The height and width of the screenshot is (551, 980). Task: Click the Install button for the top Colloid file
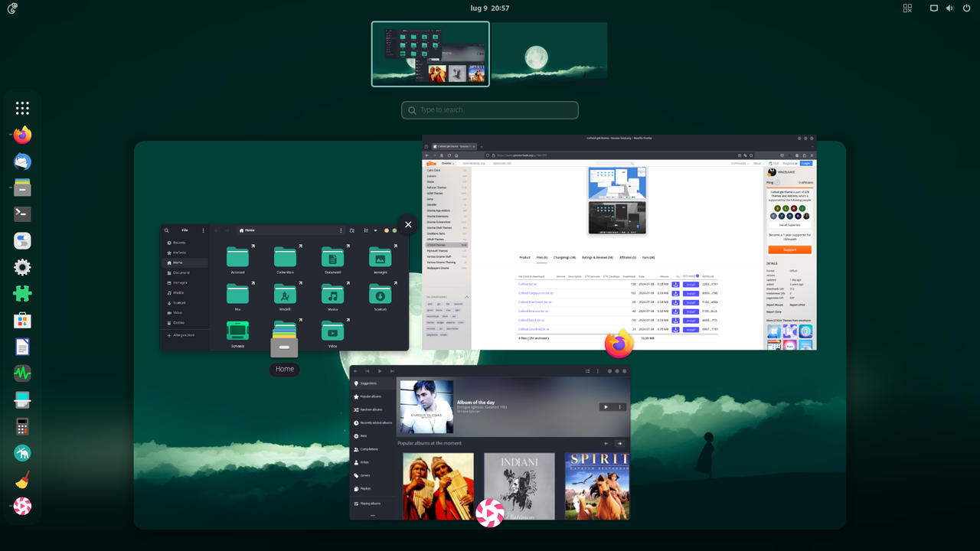[x=690, y=284]
